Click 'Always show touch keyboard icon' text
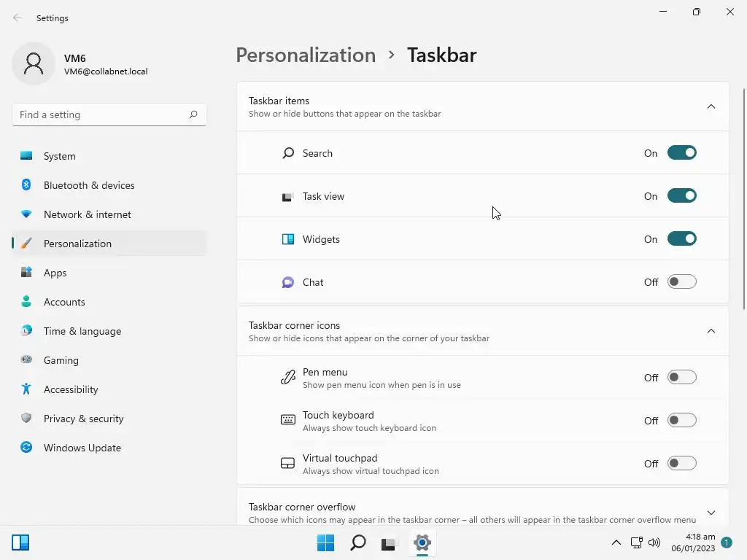This screenshot has height=560, width=747. point(369,427)
